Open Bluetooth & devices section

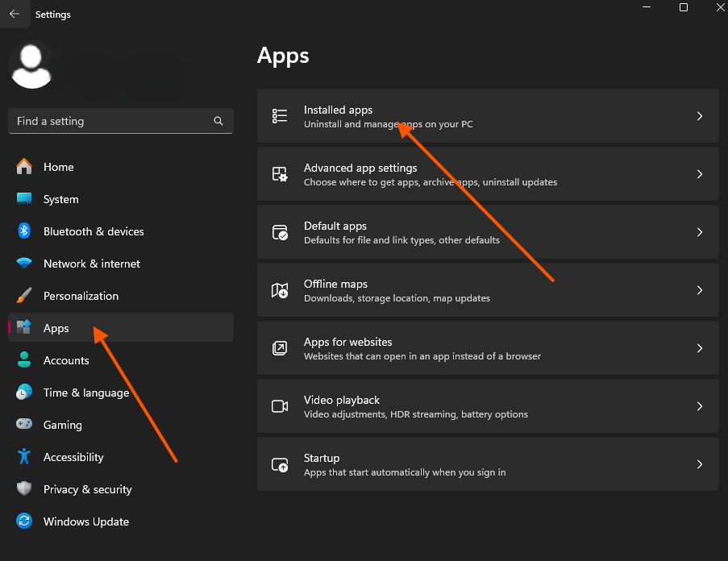94,231
